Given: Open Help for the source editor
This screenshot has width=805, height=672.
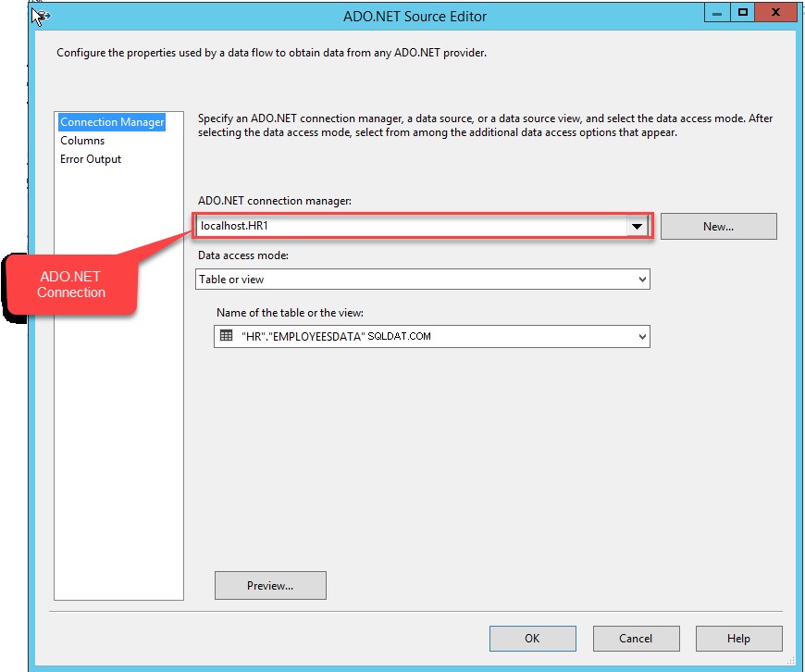Looking at the screenshot, I should pos(738,638).
